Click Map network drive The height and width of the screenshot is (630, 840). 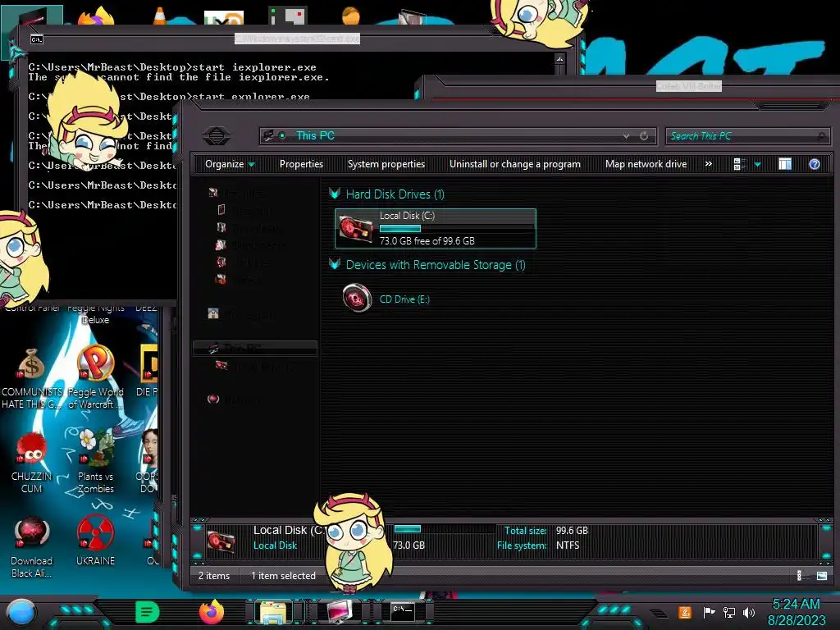[x=646, y=164]
